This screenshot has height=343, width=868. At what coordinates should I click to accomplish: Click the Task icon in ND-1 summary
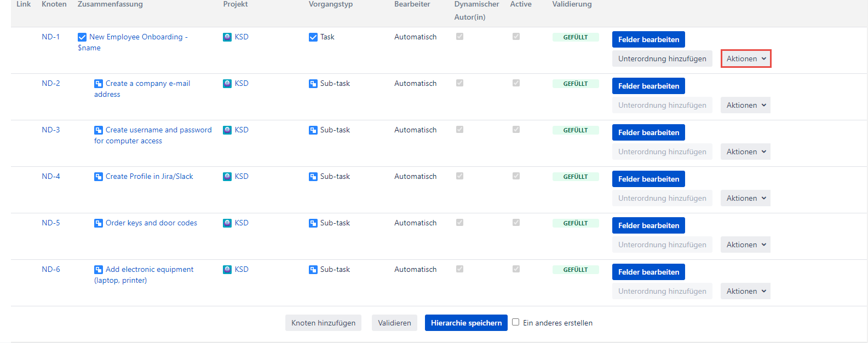click(82, 37)
